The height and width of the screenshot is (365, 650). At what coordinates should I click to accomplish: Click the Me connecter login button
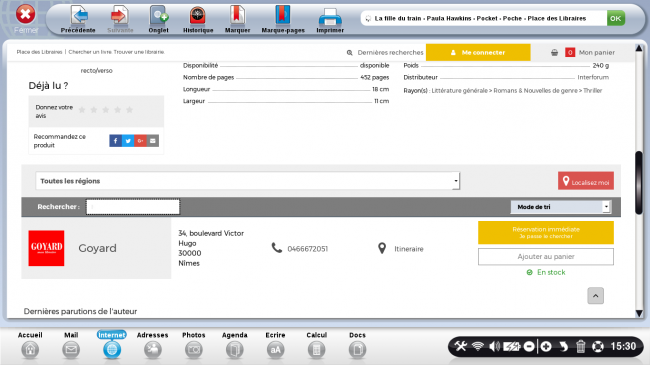478,53
